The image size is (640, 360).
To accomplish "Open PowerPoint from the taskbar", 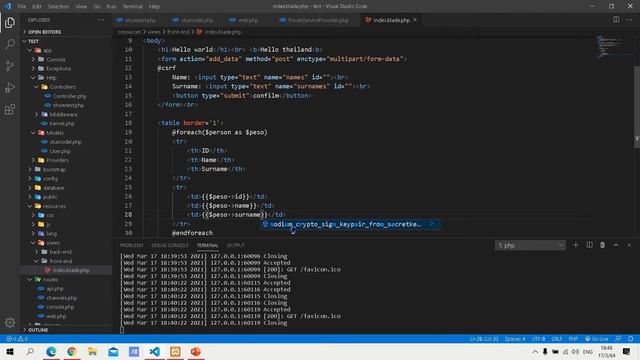I will (196, 351).
